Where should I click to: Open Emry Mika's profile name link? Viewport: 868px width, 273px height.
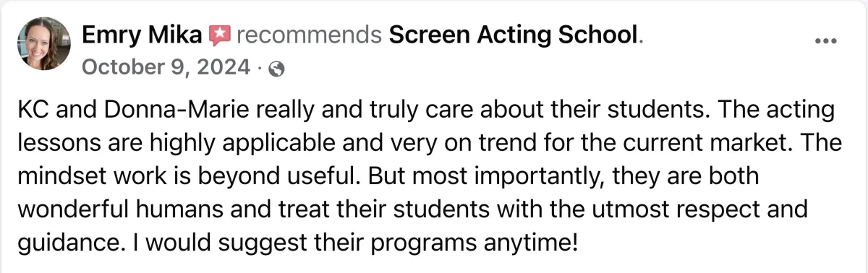tap(143, 34)
